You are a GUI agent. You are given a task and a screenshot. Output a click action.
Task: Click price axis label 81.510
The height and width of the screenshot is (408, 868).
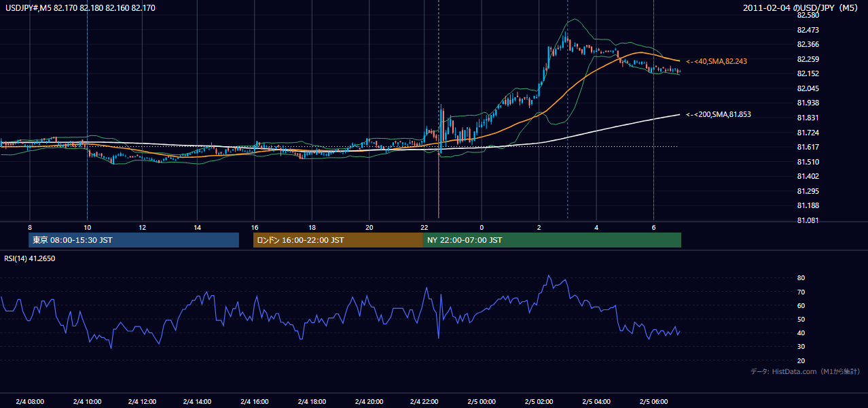click(x=808, y=162)
